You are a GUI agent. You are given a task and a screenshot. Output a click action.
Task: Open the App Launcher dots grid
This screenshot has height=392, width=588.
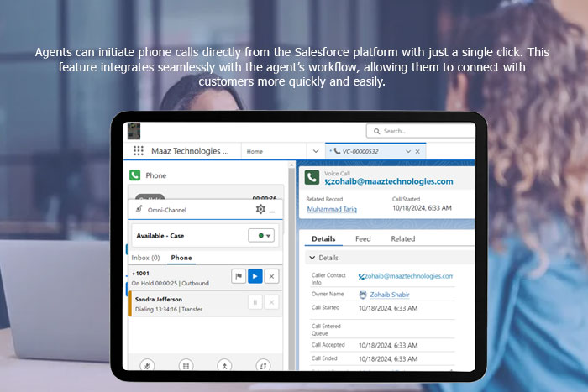point(139,150)
